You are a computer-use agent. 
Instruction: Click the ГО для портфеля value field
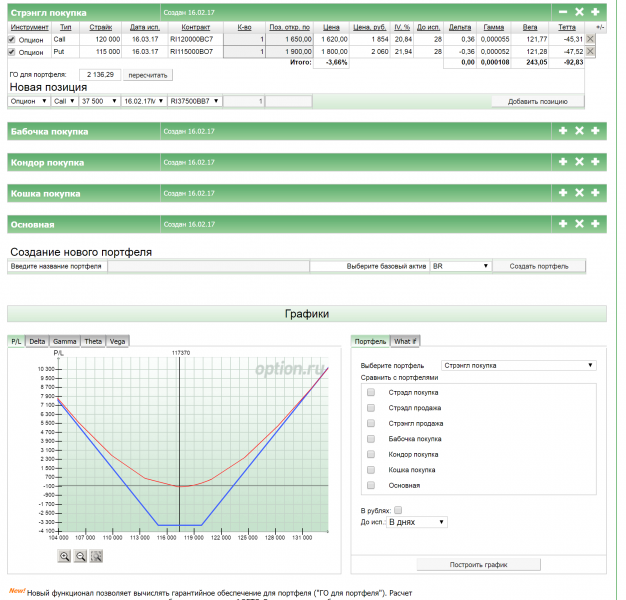tap(100, 75)
